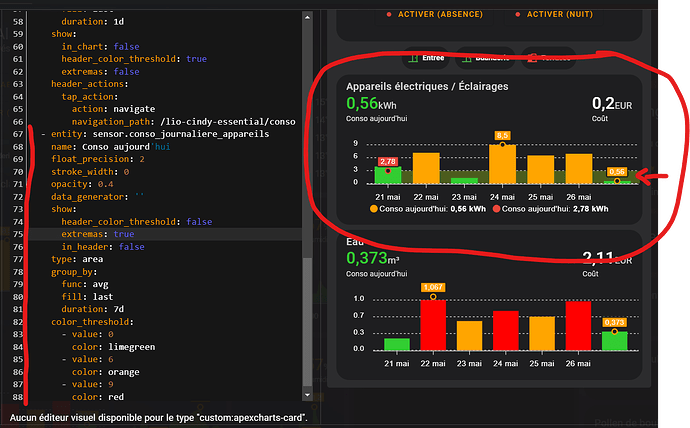
Task: Click the 26 mai orange bar in electric chart
Action: point(579,168)
